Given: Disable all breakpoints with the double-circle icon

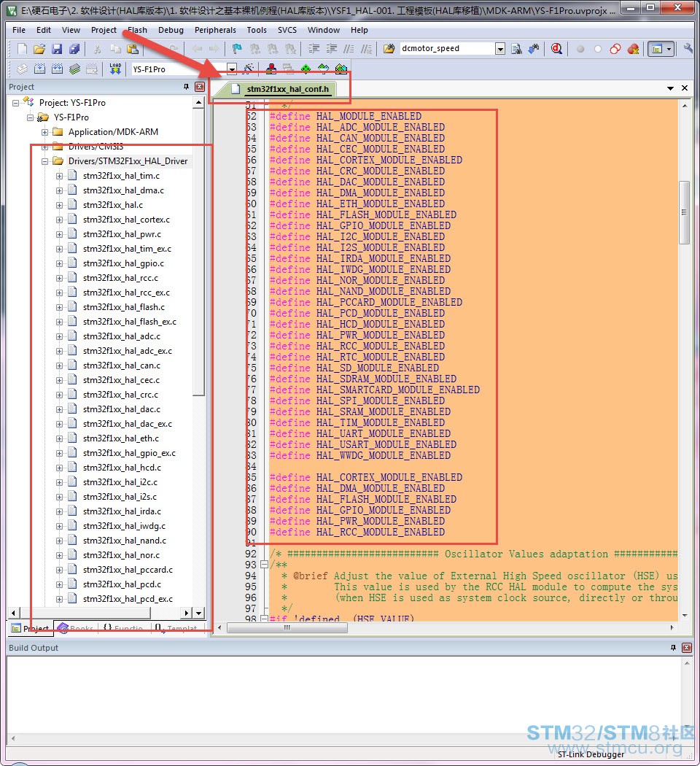Looking at the screenshot, I should pyautogui.click(x=615, y=49).
